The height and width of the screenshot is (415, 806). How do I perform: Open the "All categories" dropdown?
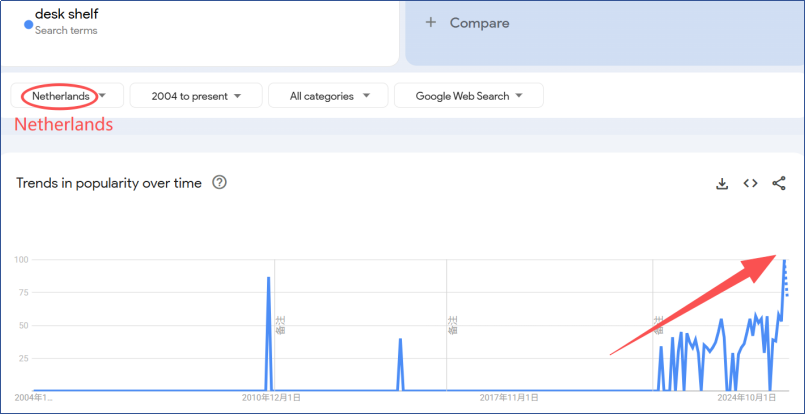[x=330, y=96]
